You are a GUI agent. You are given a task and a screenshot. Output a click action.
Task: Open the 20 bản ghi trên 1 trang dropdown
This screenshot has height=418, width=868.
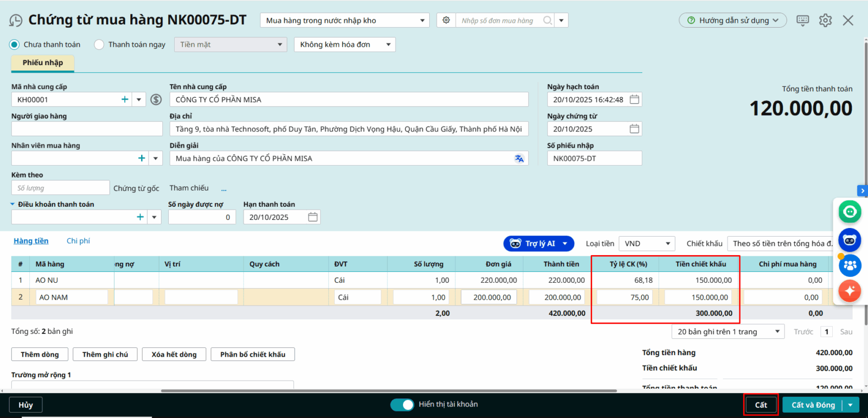tap(727, 332)
